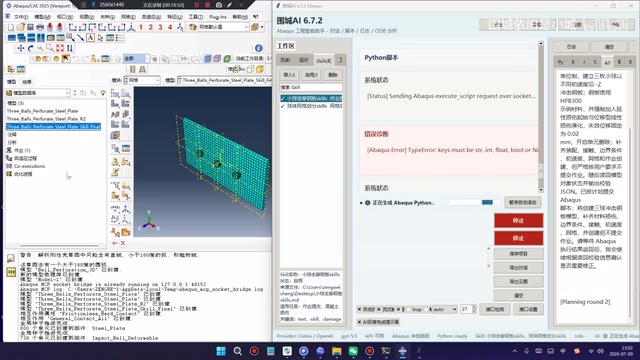Click the taskbar search icon
Viewport: 640px width, 360px height.
(238, 351)
